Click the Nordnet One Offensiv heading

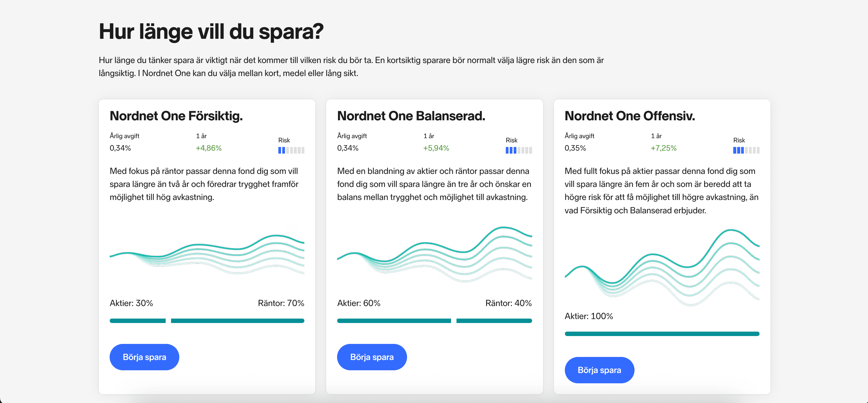(629, 116)
